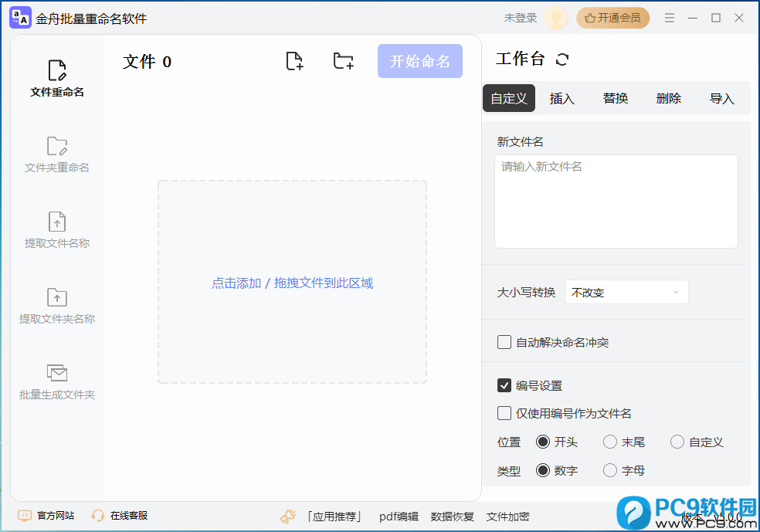Screen dimensions: 760x532
Task: Click the workbench refresh icon
Action: coord(562,59)
